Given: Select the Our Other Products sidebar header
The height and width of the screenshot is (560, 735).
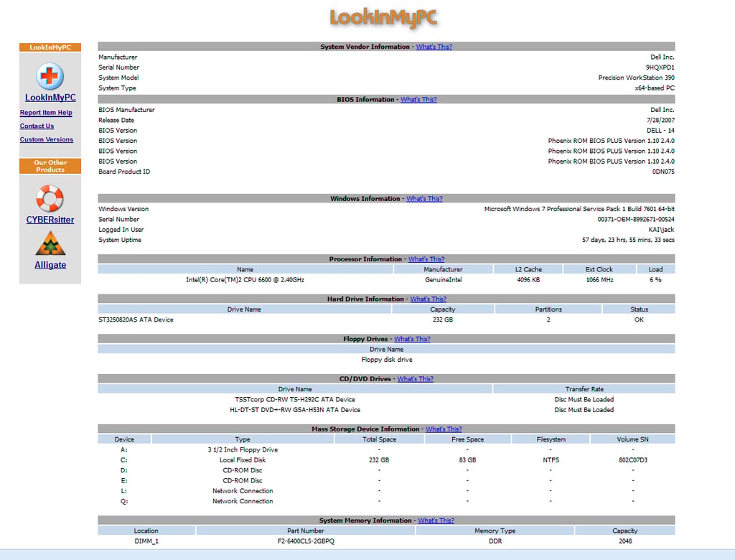Looking at the screenshot, I should click(50, 166).
